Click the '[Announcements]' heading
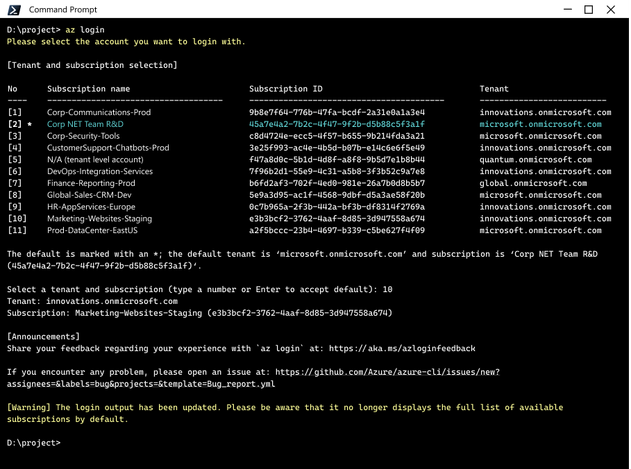The image size is (631, 469). click(x=43, y=337)
